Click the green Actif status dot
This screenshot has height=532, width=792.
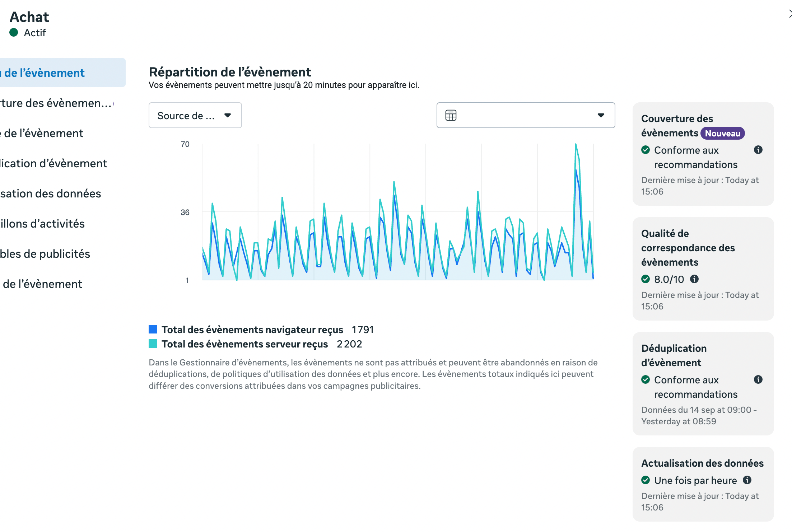pyautogui.click(x=14, y=33)
